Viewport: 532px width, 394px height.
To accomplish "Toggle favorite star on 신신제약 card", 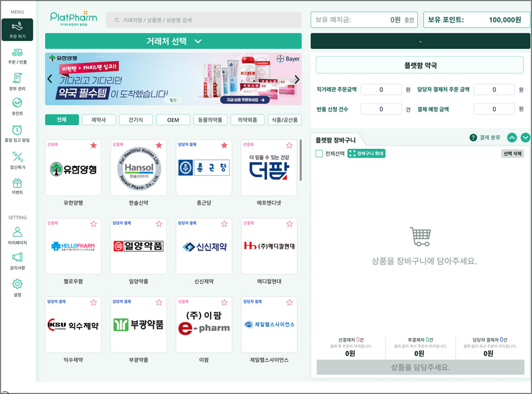I will pyautogui.click(x=225, y=224).
